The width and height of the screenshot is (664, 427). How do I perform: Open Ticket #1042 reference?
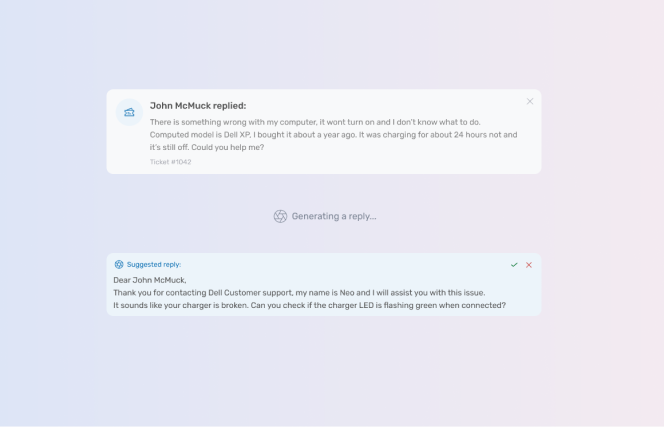[x=170, y=162]
